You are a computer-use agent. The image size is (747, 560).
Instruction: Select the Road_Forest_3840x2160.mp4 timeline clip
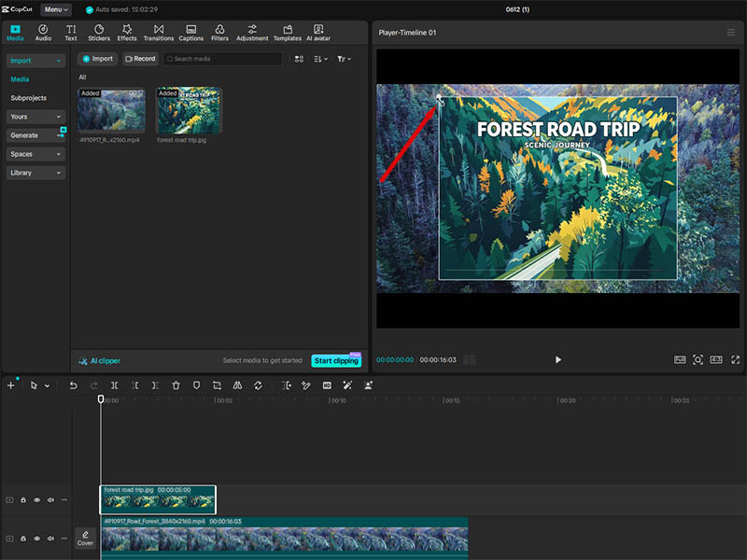[x=285, y=537]
